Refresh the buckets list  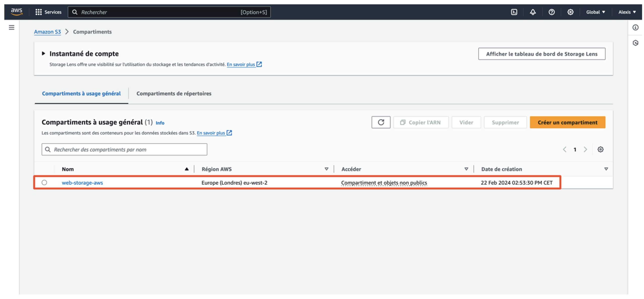381,122
